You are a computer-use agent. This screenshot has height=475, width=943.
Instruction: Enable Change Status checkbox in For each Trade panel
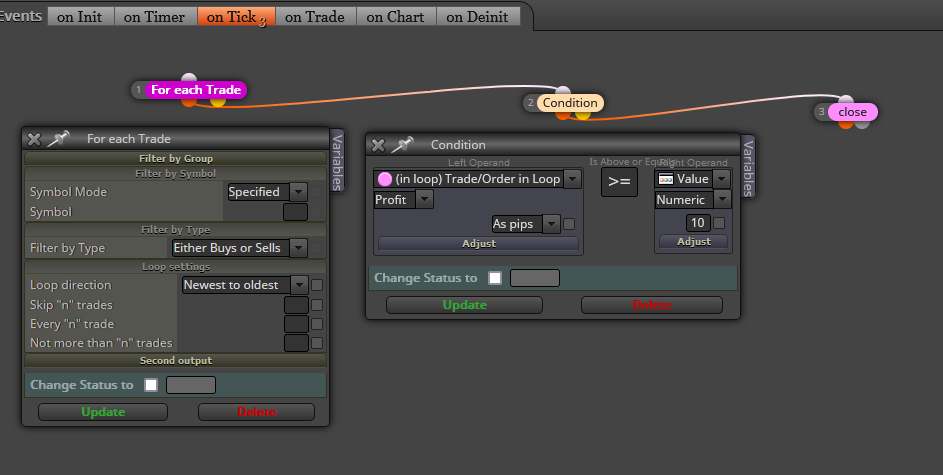pyautogui.click(x=151, y=385)
